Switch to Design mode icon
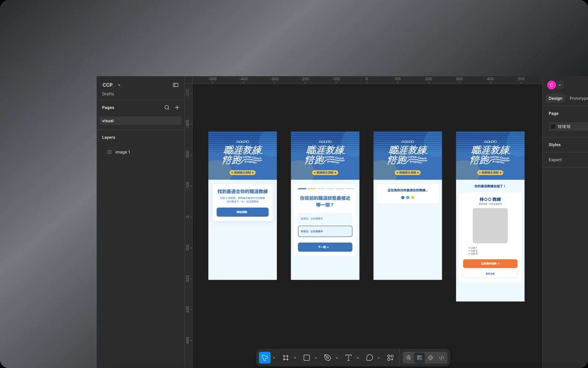 419,358
